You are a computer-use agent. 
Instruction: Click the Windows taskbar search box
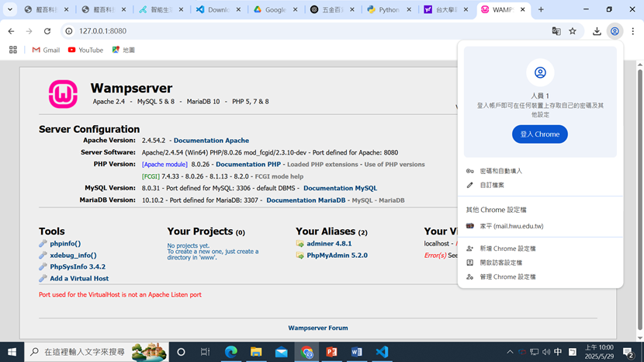point(96,352)
